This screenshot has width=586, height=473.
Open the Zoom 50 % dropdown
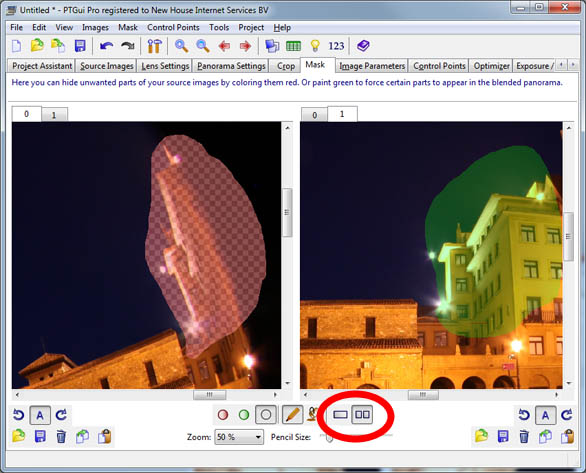pos(239,437)
